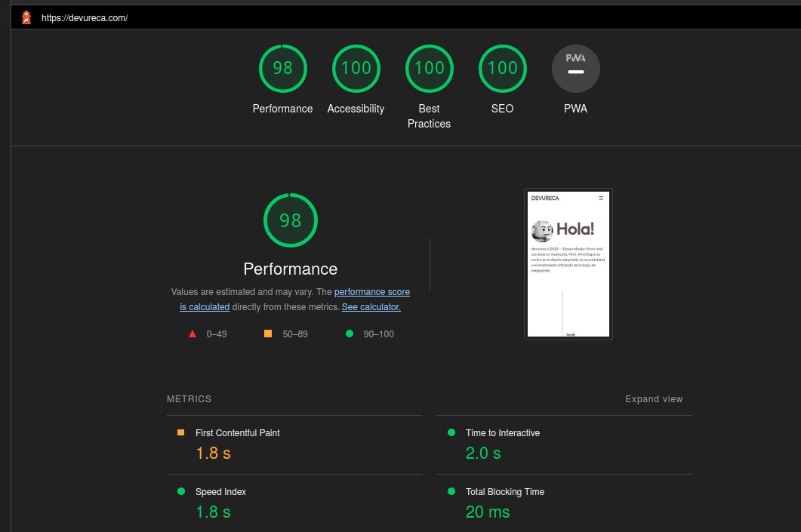Click the 2.0 s Time to Interactive value
Screen dimensions: 801x532
click(483, 453)
